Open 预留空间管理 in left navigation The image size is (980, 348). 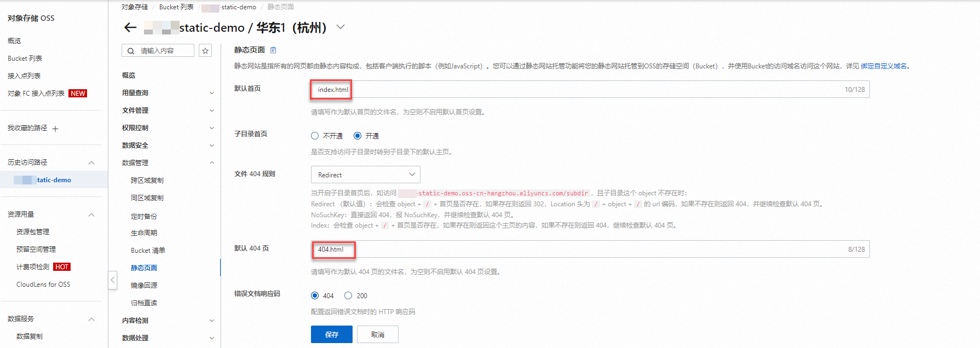[36, 250]
